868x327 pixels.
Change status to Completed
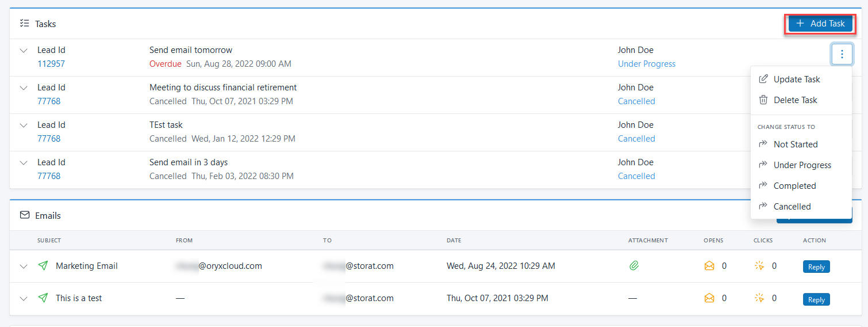click(794, 186)
